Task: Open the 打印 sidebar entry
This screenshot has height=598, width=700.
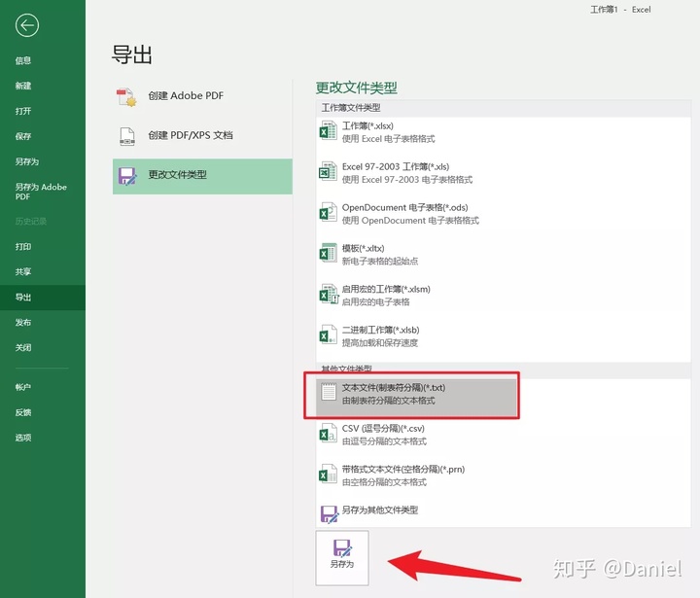Action: tap(23, 247)
